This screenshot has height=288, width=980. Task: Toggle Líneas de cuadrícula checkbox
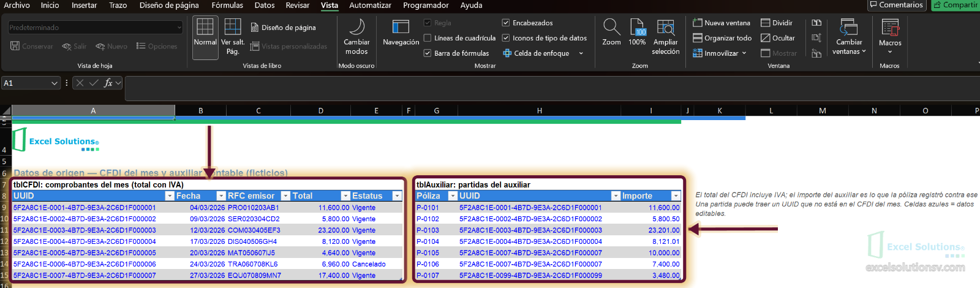point(428,38)
